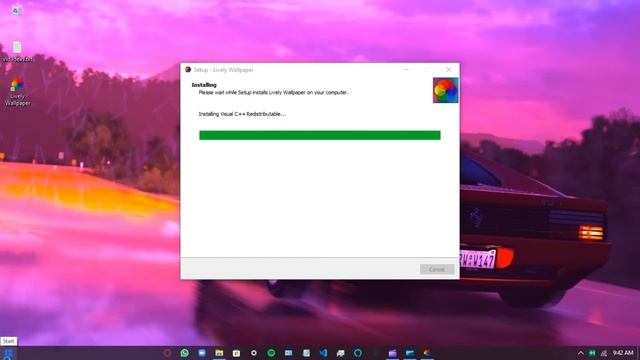Open the blue window taskbar icon
Image resolution: width=640 pixels, height=360 pixels.
(x=289, y=353)
